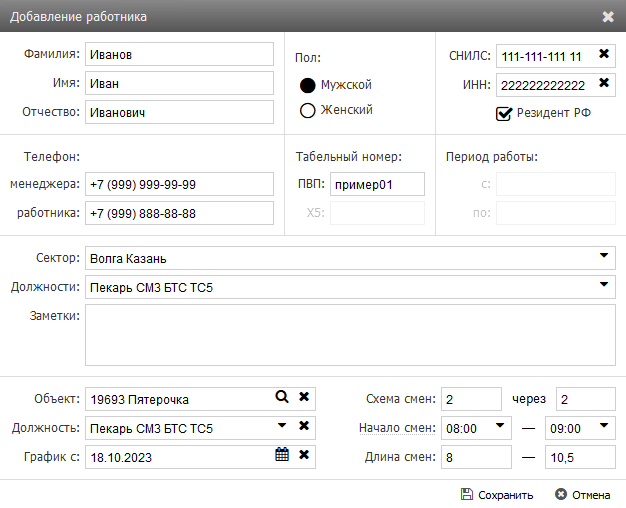The image size is (626, 508).
Task: Select the Женский gender option
Action: pos(308,110)
